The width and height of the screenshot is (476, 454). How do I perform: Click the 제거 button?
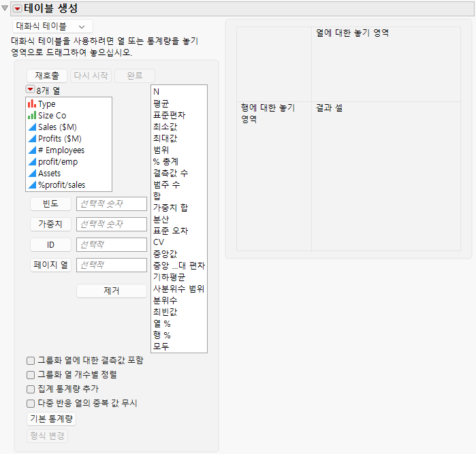tap(112, 291)
